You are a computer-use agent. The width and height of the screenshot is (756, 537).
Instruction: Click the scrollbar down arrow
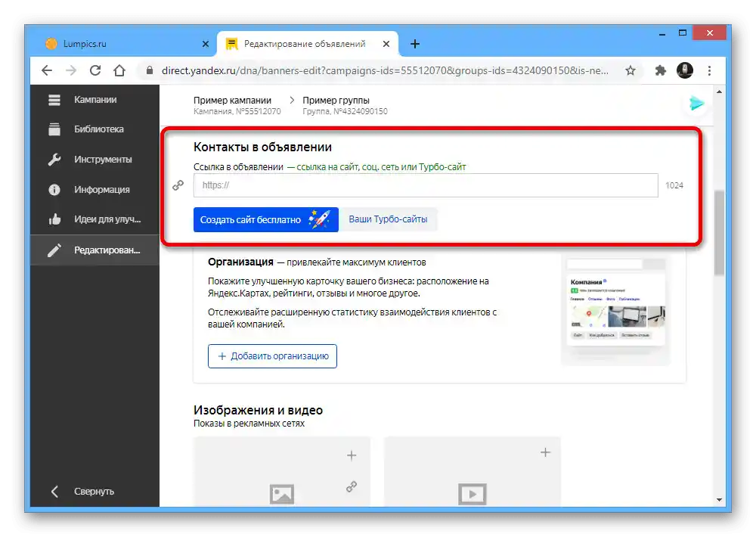(x=720, y=500)
